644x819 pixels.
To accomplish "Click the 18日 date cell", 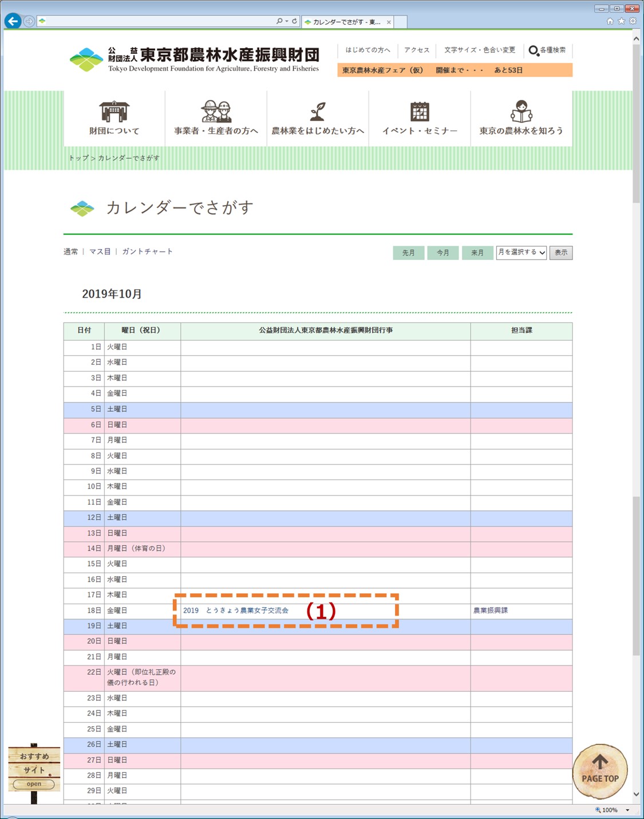I will [84, 611].
